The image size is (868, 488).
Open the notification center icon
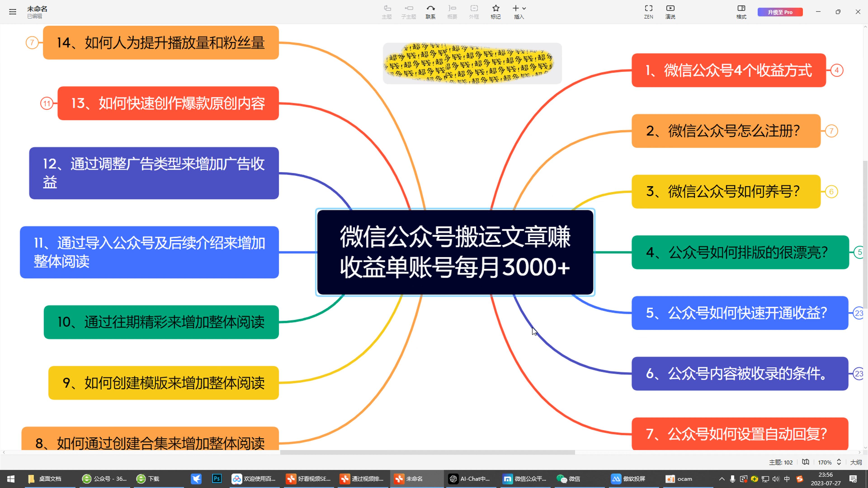[x=853, y=479]
